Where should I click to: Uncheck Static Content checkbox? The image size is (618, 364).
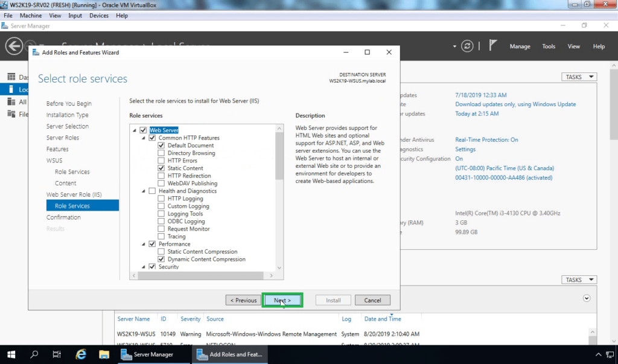click(x=161, y=168)
